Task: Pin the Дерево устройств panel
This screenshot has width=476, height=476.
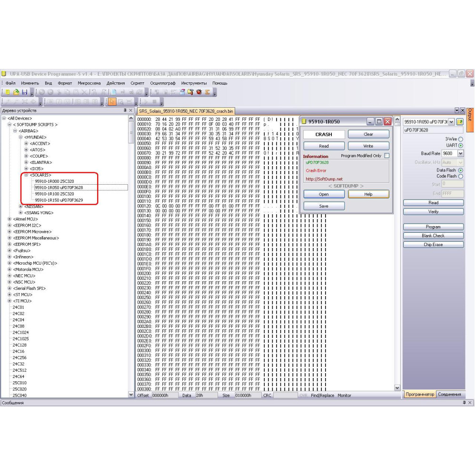Action: pos(125,110)
